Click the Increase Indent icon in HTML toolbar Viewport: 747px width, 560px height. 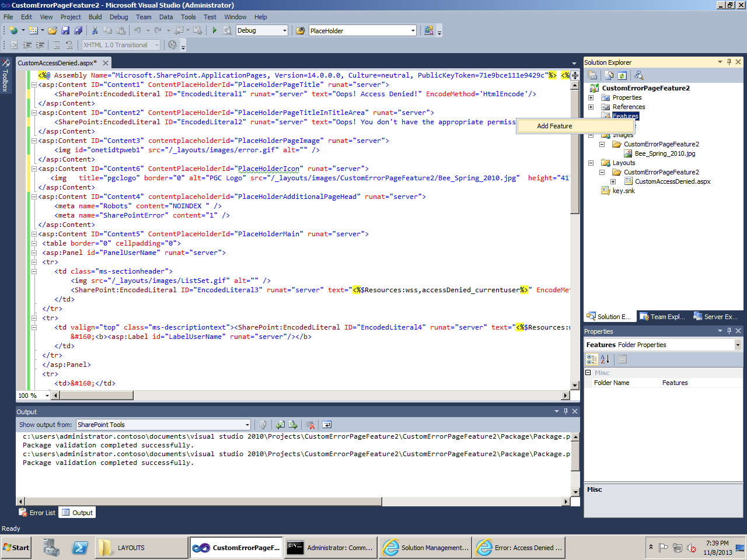40,45
